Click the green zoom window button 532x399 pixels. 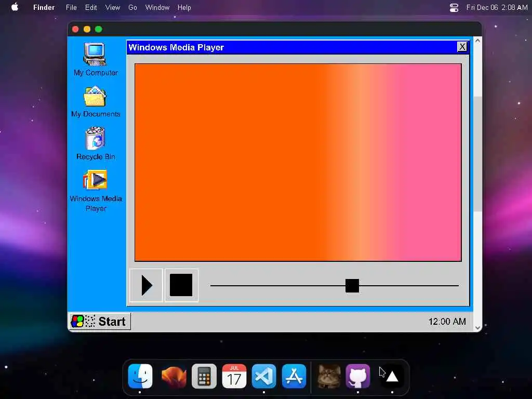pyautogui.click(x=98, y=29)
